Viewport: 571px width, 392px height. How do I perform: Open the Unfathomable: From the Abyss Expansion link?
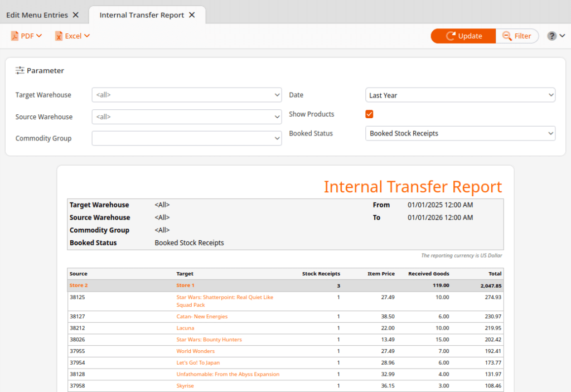(x=228, y=374)
